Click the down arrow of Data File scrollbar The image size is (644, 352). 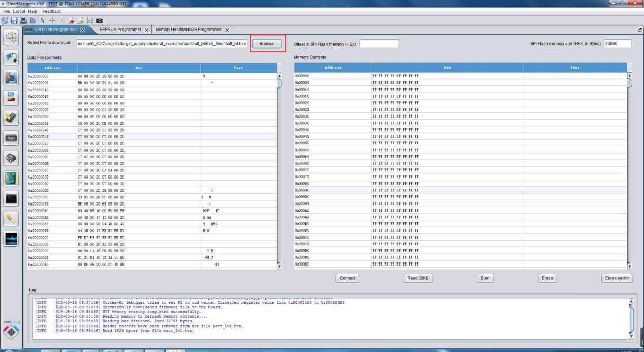click(x=279, y=266)
